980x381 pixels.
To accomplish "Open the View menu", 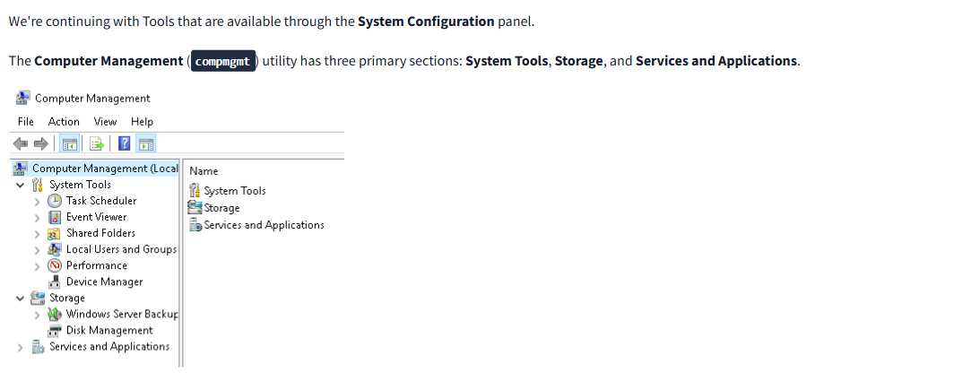I will click(x=105, y=122).
